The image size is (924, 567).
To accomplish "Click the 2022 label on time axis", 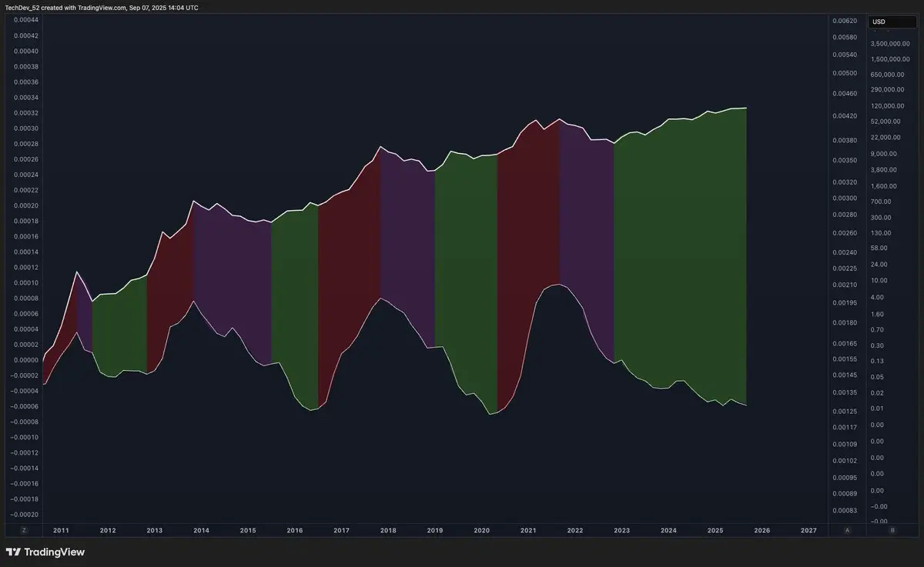I will tap(574, 530).
